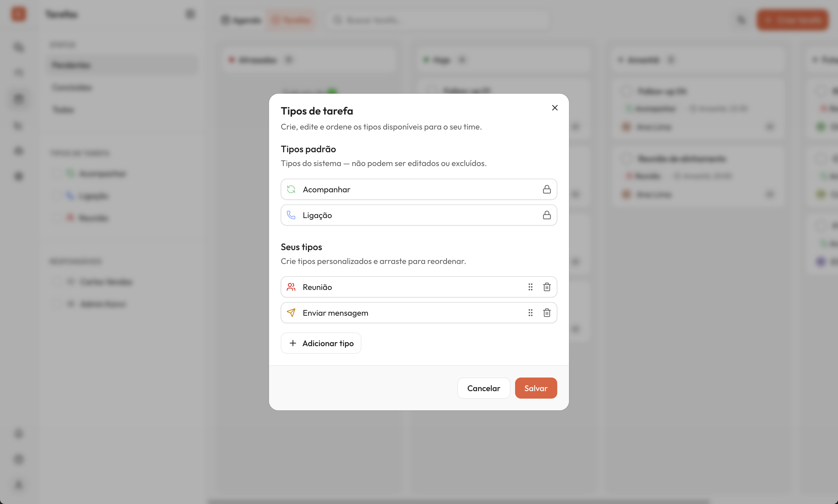Click the plus icon in Adicionar tipo
Screen dimensions: 838x504
coord(293,343)
